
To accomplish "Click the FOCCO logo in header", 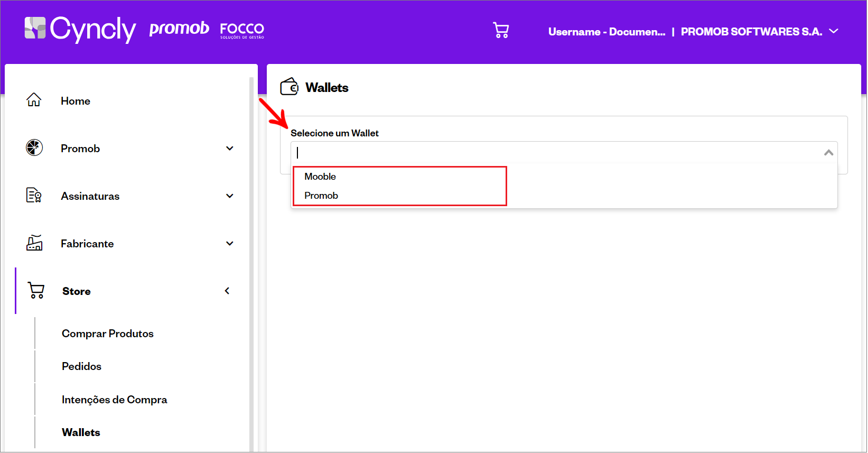I will (242, 30).
